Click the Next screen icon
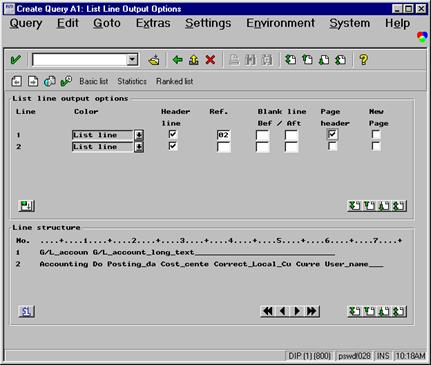 point(33,81)
